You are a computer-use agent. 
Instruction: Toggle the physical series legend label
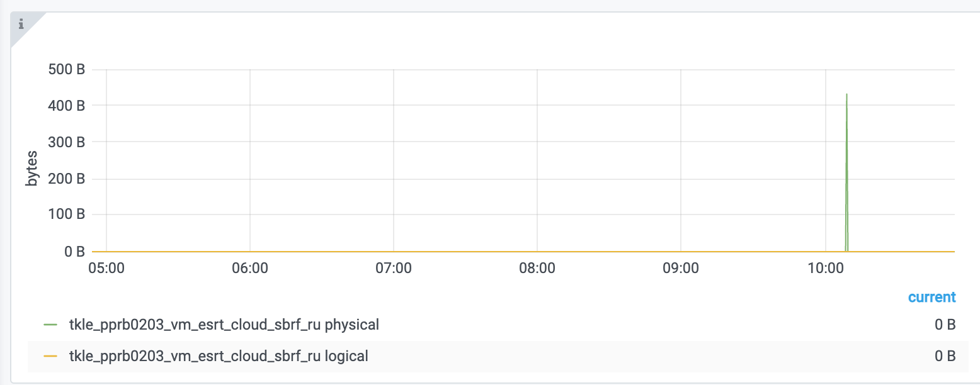click(224, 325)
